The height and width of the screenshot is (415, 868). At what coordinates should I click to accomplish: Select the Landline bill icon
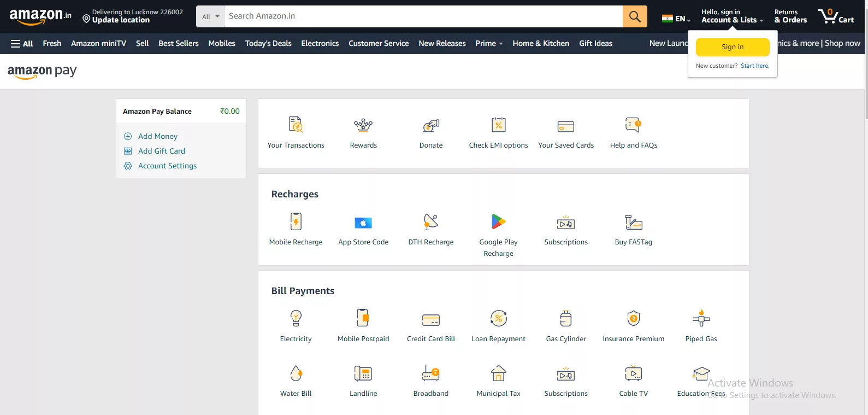pyautogui.click(x=363, y=373)
